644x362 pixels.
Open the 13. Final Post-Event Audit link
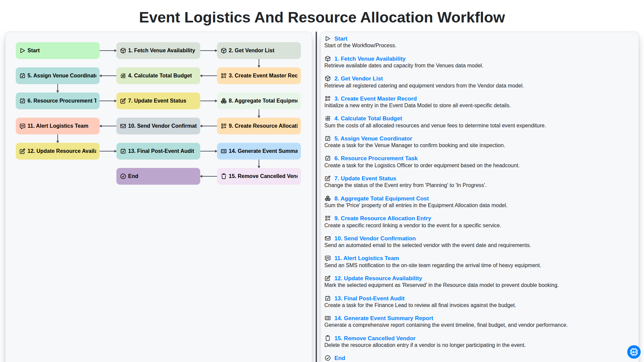(x=369, y=298)
